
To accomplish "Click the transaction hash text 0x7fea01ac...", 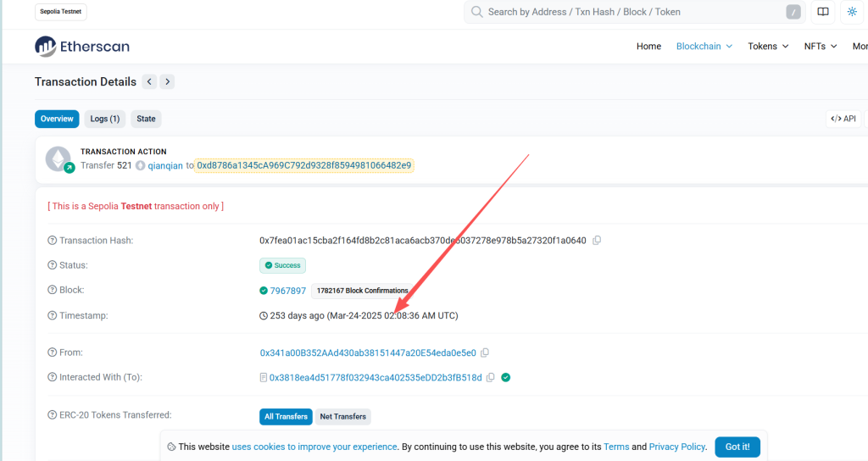I will (x=422, y=240).
